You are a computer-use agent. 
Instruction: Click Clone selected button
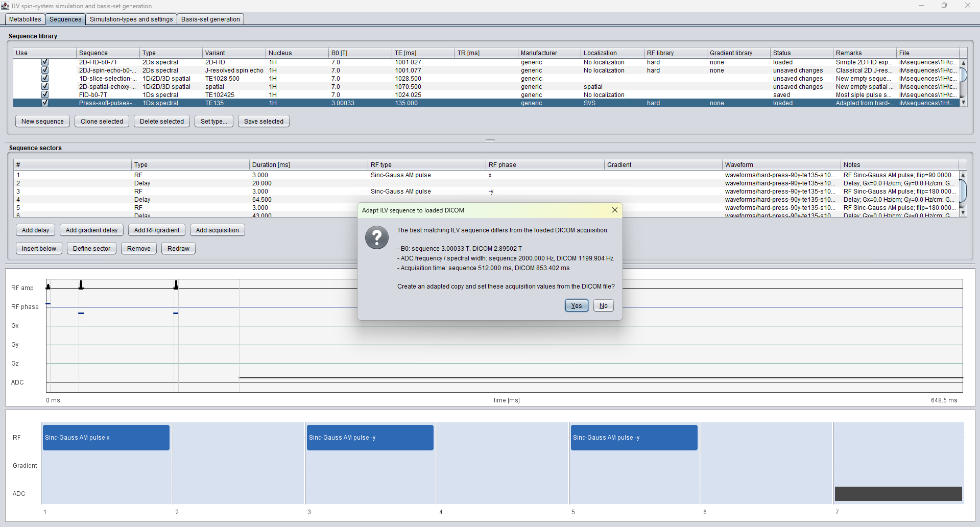102,122
